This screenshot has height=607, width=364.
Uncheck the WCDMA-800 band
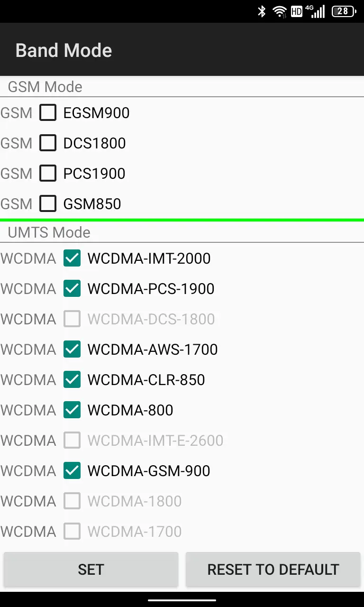pyautogui.click(x=72, y=410)
